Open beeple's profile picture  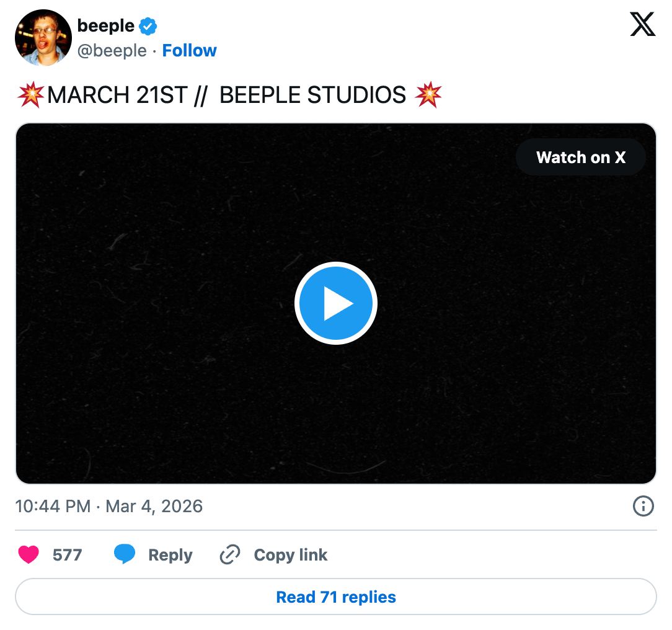[x=43, y=37]
